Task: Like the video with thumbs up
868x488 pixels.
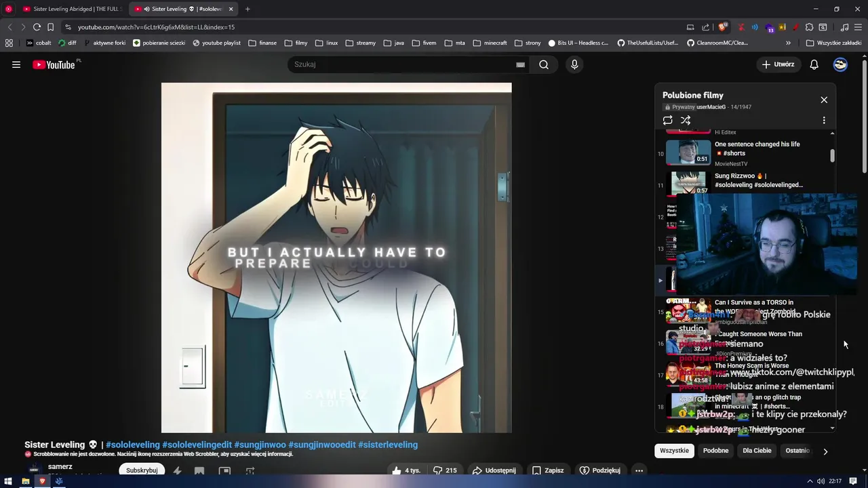Action: click(407, 470)
